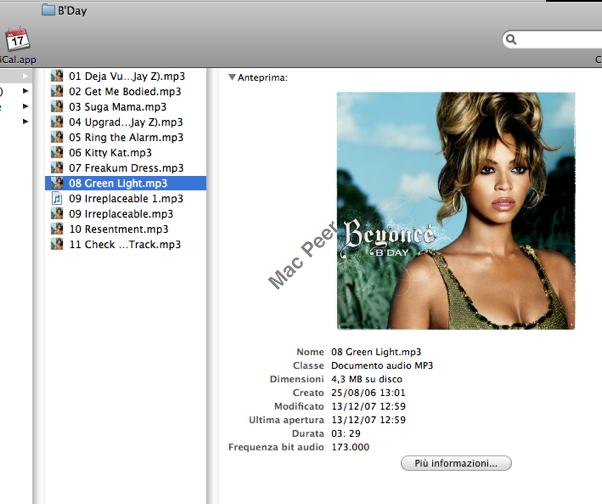
Task: Click album art icon of 10 Resentment
Action: (x=57, y=229)
